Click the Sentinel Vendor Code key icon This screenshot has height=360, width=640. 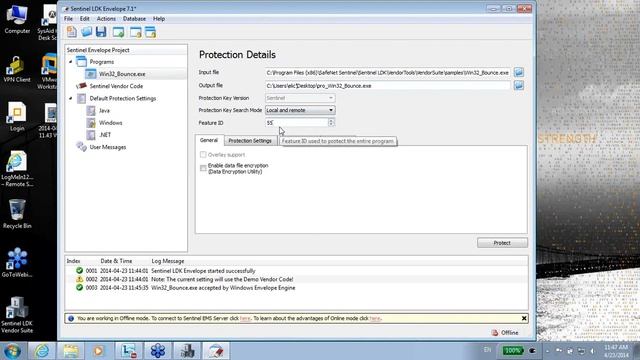point(82,86)
